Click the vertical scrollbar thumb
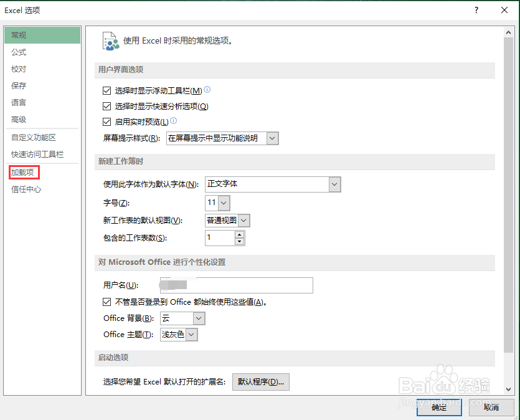520x420 pixels. 508,195
